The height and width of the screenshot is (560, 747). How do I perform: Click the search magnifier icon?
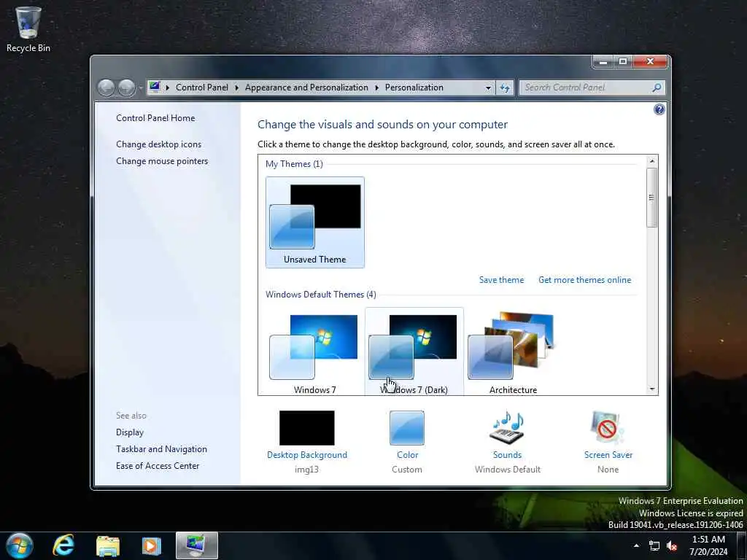coord(657,87)
